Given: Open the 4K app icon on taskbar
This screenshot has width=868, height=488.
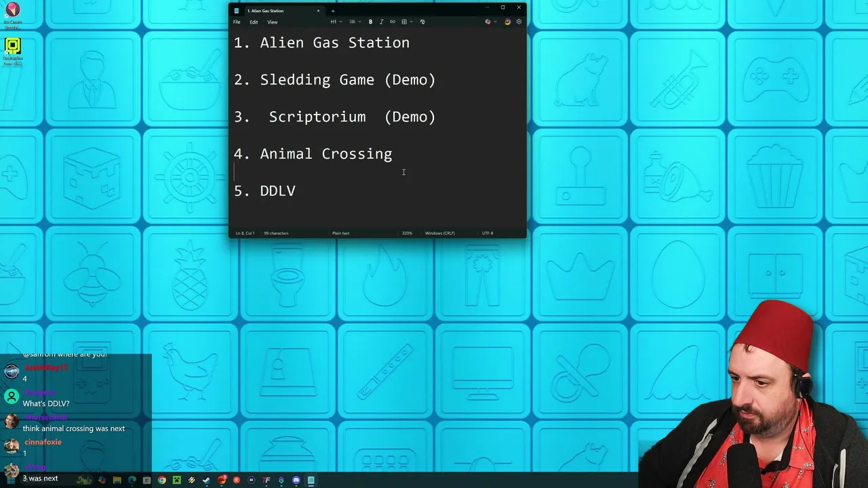Looking at the screenshot, I should [251, 480].
